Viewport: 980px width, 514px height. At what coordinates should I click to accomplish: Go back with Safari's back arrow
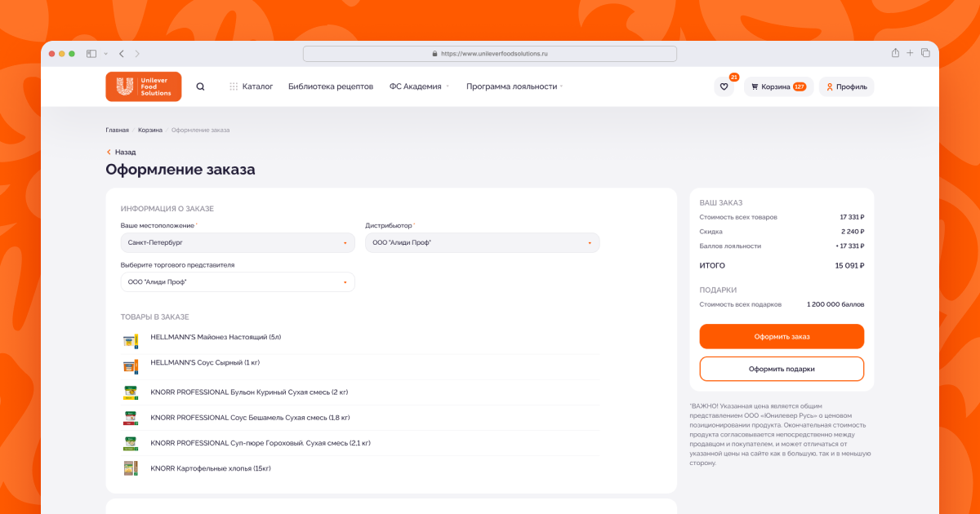pyautogui.click(x=122, y=54)
